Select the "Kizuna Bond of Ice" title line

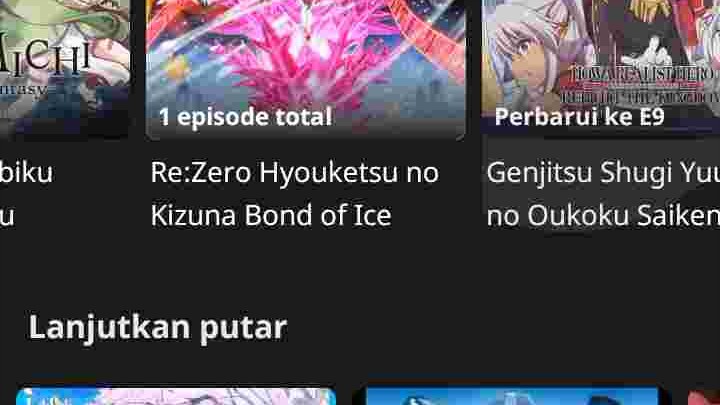click(x=271, y=215)
